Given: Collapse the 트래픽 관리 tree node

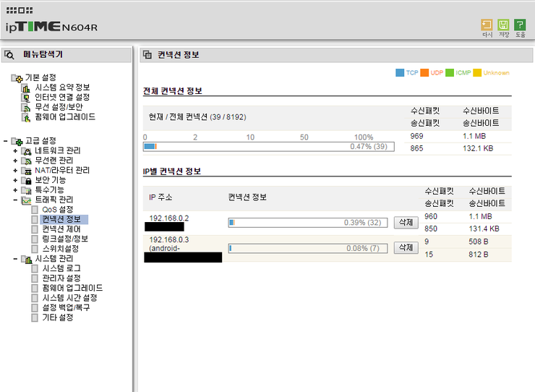Looking at the screenshot, I should click(15, 200).
